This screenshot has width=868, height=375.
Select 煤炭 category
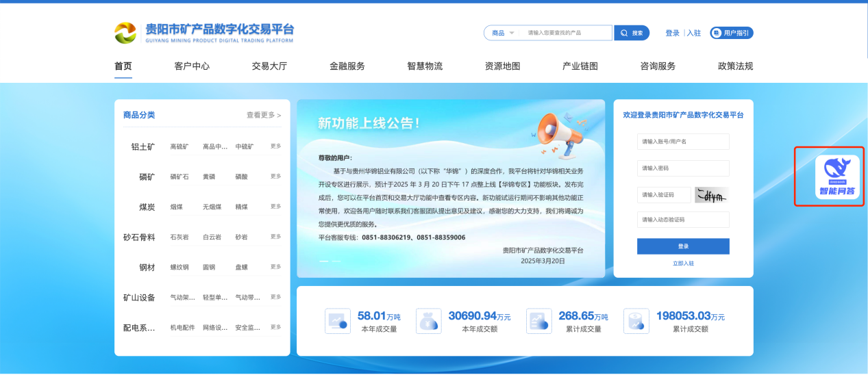click(147, 207)
